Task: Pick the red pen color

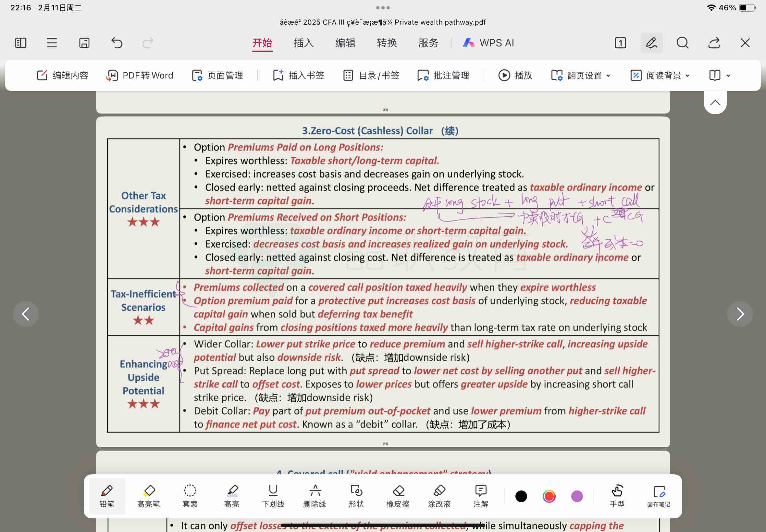Action: [x=549, y=496]
